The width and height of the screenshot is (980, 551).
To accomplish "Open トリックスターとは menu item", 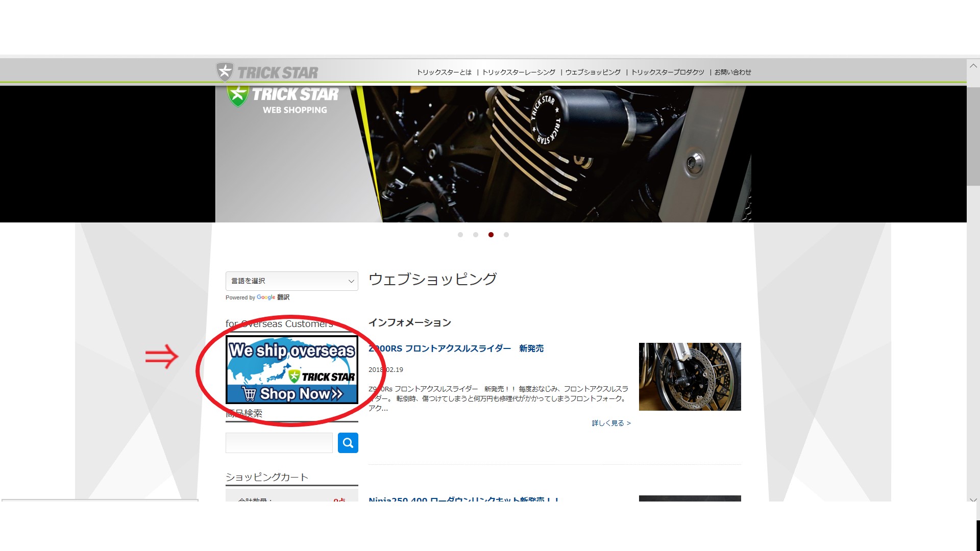I will tap(444, 72).
